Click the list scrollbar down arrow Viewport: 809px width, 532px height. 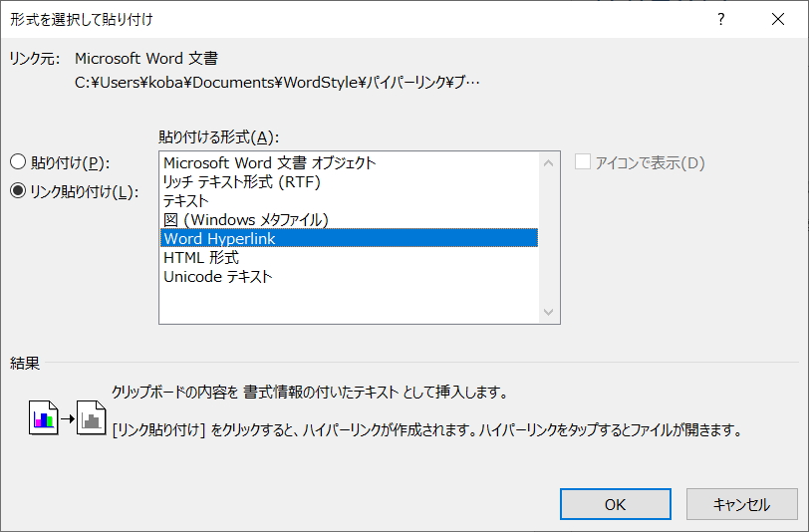[548, 313]
